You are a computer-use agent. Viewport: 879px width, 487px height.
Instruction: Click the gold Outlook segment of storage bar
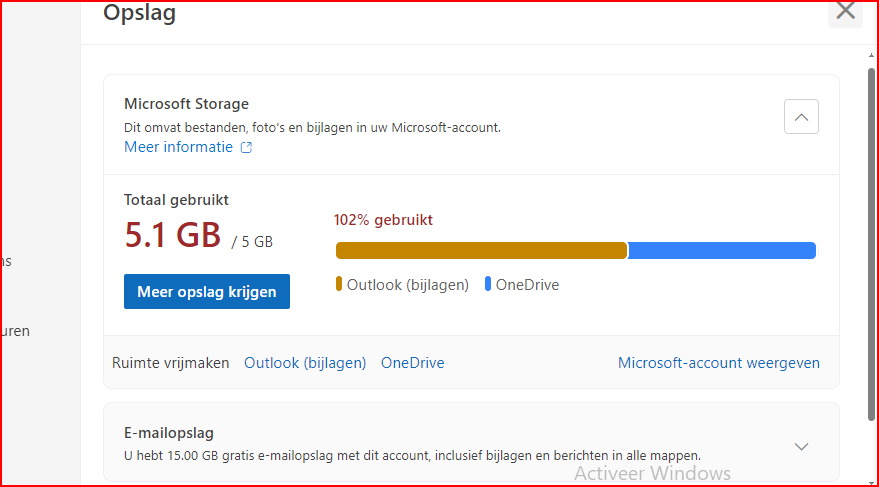480,250
